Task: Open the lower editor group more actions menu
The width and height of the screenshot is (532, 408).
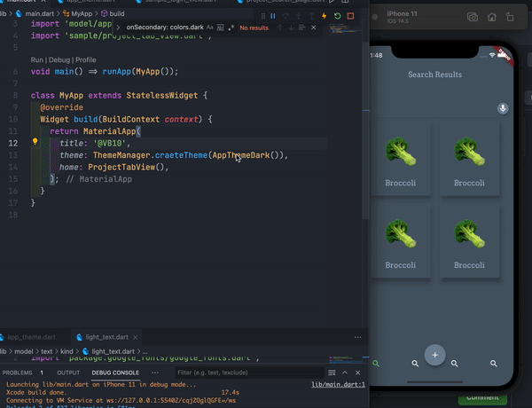Action: (x=357, y=337)
